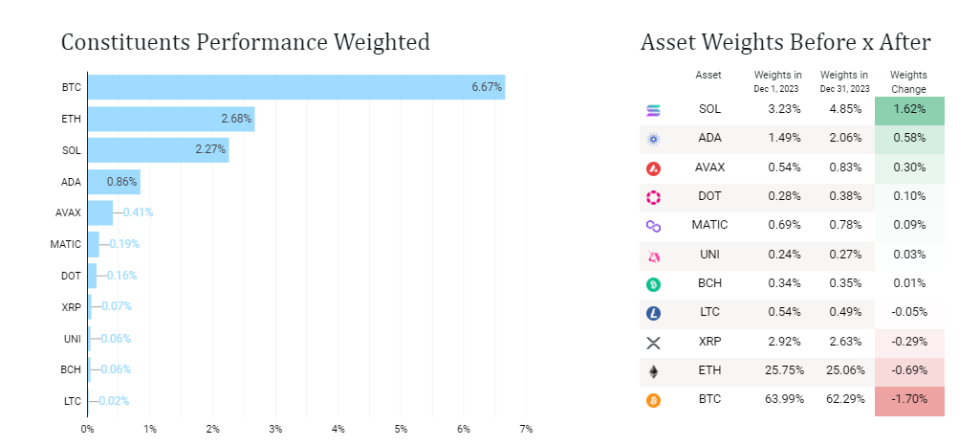Click the purple MATIC logo icon
Image resolution: width=980 pixels, height=446 pixels.
(654, 227)
